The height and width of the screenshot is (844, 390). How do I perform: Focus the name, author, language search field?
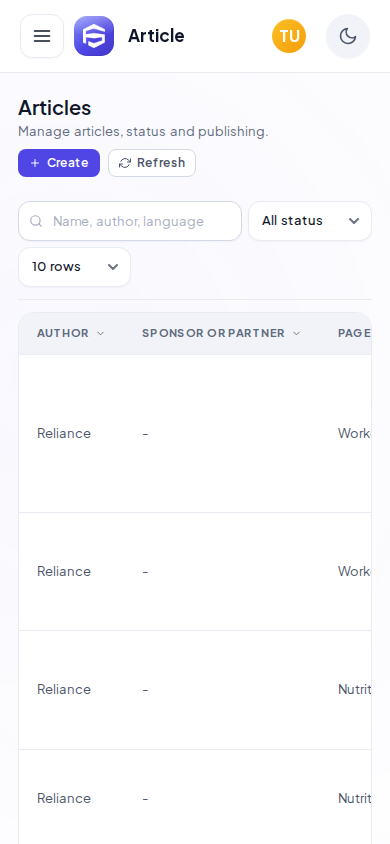click(x=130, y=221)
